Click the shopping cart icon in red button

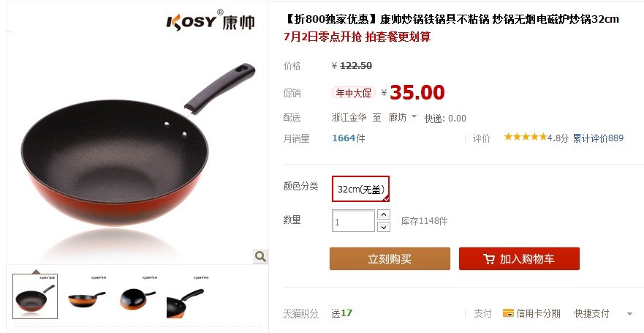point(489,259)
